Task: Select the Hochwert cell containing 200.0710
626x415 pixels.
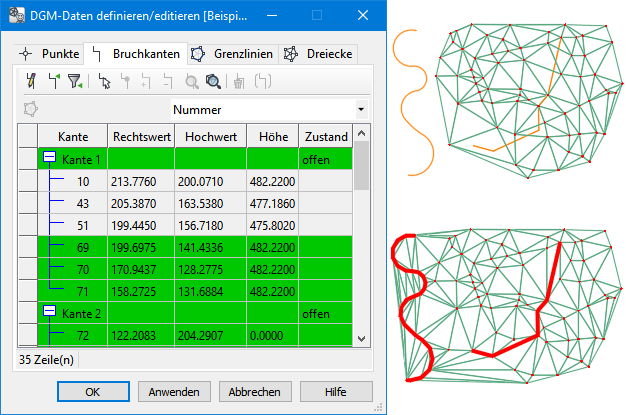Action: click(x=210, y=181)
